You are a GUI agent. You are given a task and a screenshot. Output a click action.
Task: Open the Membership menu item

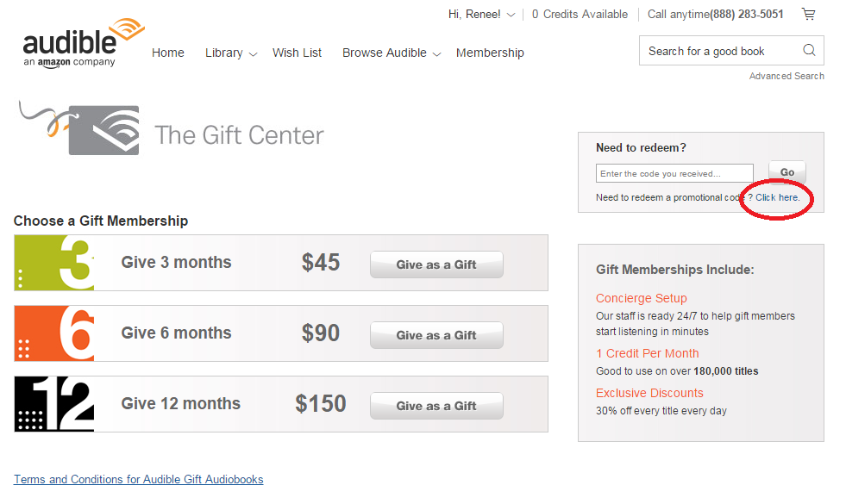490,53
